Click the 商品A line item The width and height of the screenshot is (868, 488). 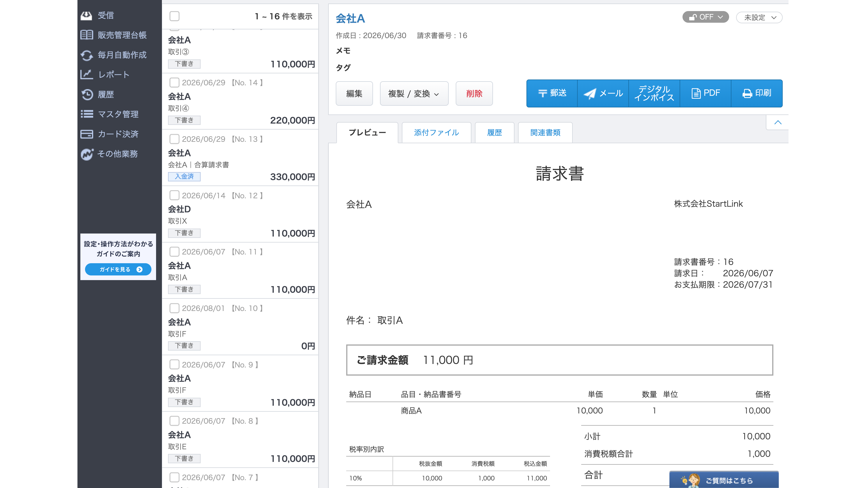pos(411,411)
